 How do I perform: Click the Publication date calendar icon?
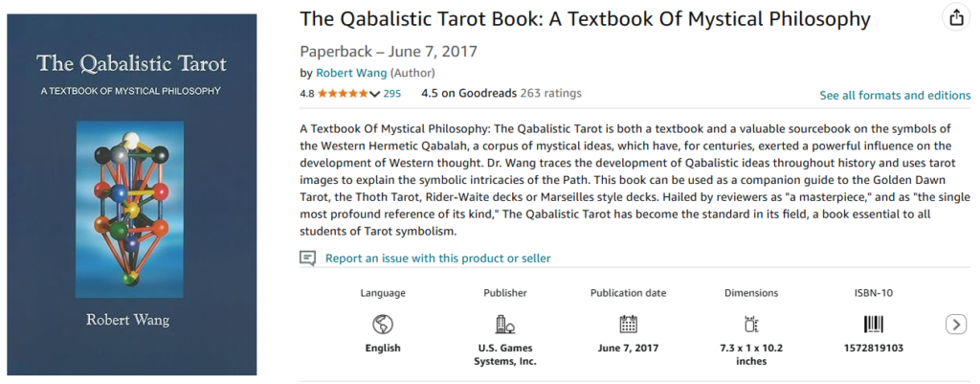point(628,324)
